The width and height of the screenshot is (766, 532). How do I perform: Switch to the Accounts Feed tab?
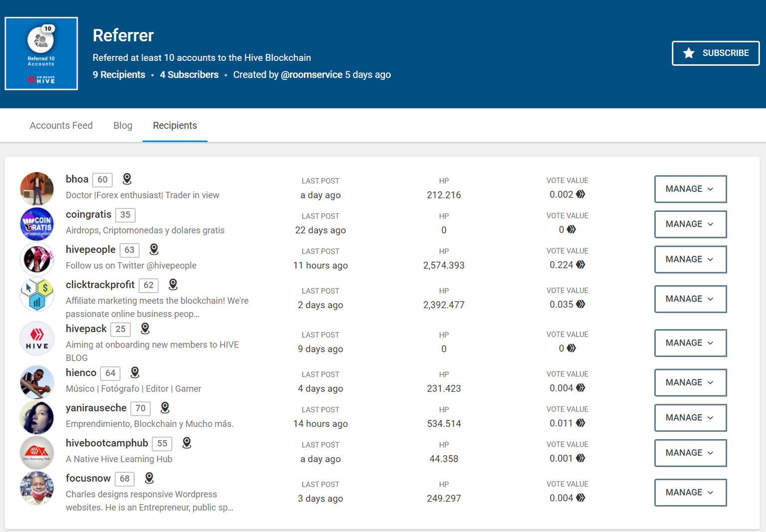click(x=61, y=126)
